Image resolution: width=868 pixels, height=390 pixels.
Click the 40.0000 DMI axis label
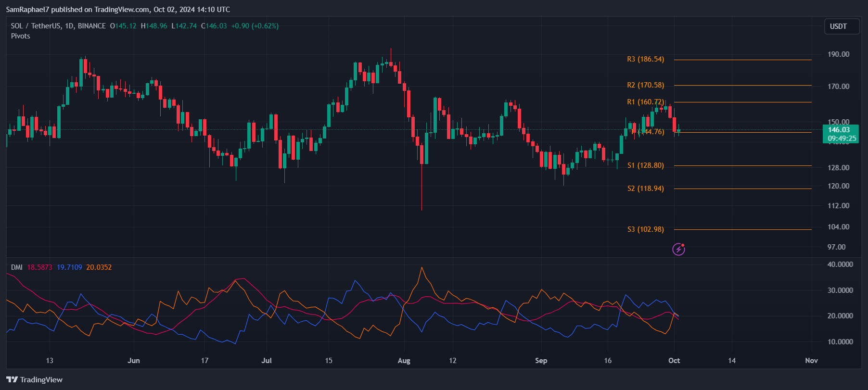click(x=840, y=264)
